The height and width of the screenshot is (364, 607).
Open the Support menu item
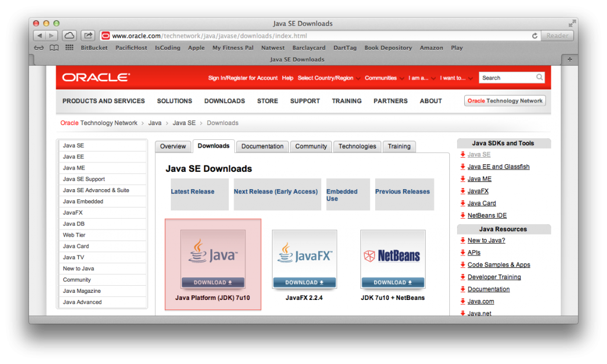[x=305, y=101]
